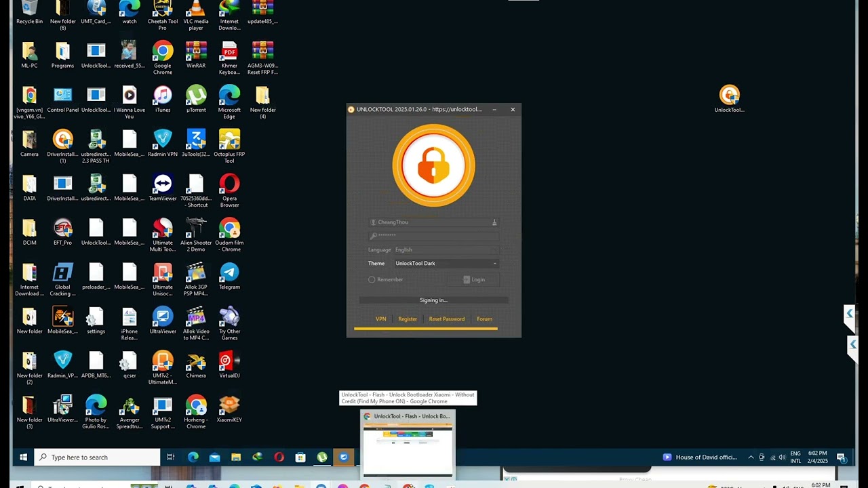
Task: Click the Type here to search box
Action: (x=97, y=457)
